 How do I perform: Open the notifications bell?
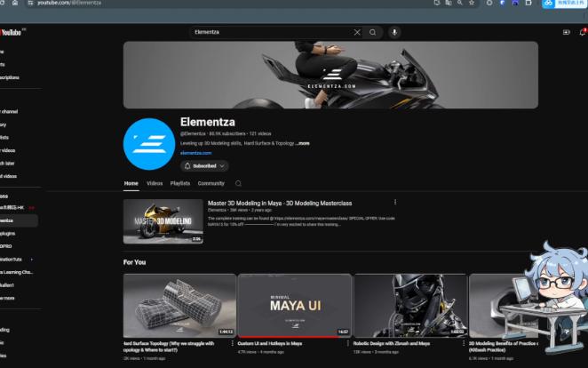click(583, 32)
